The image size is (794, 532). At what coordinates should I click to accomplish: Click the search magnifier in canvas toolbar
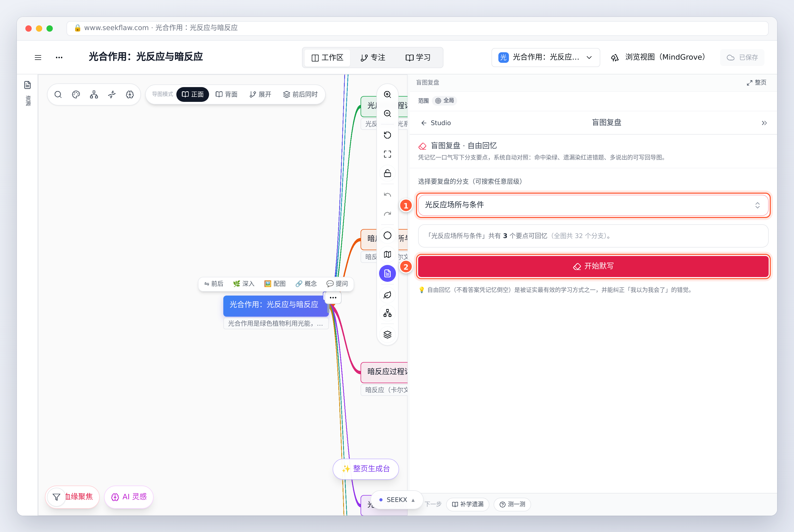[58, 94]
